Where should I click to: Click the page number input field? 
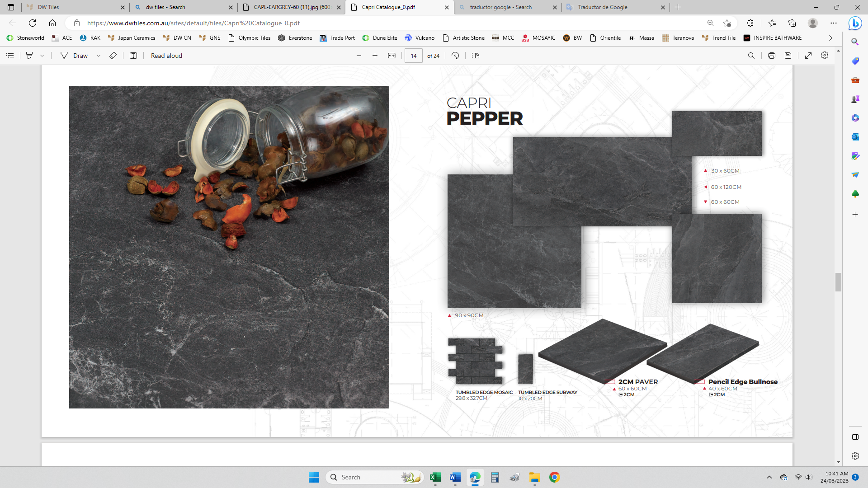414,56
